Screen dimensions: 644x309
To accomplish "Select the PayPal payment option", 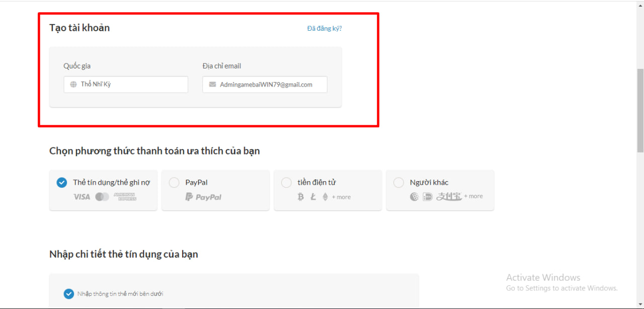I will (174, 182).
